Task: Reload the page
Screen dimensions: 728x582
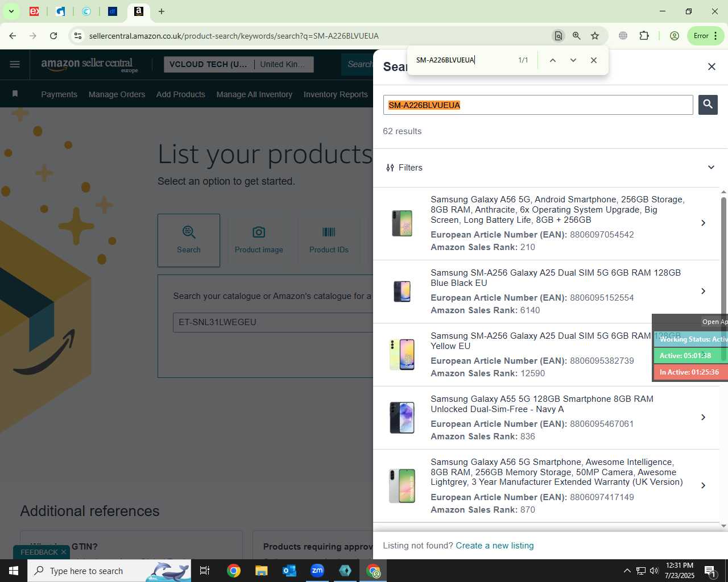Action: coord(53,36)
